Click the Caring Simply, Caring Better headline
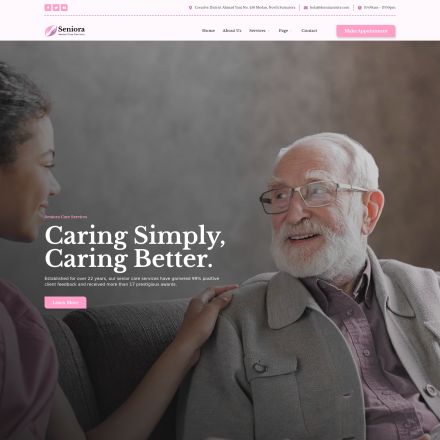440x440 pixels. pos(135,247)
